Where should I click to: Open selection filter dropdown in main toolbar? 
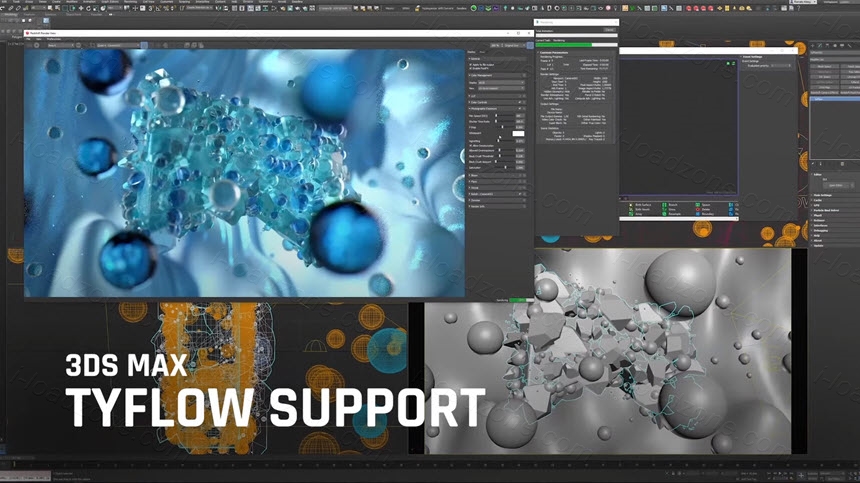click(38, 8)
